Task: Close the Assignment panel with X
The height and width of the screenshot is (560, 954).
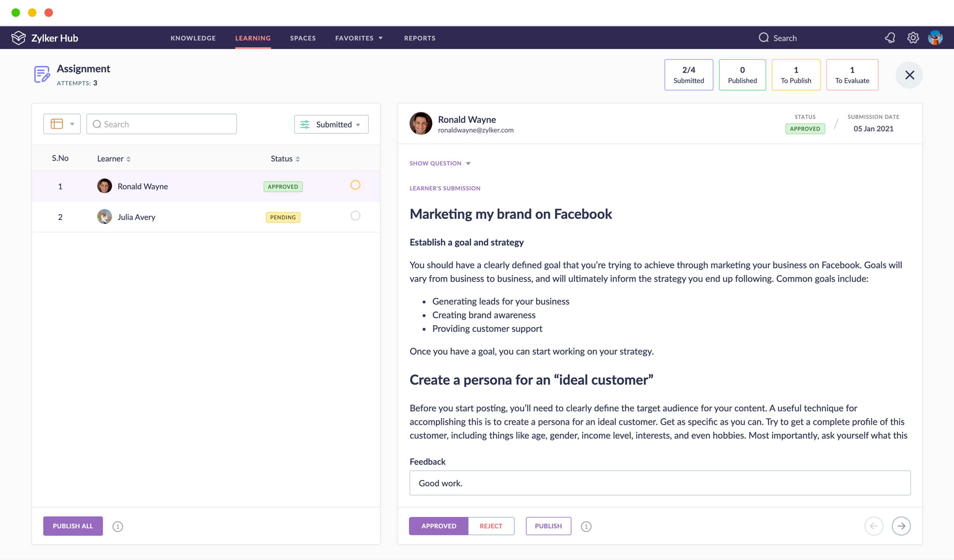Action: pyautogui.click(x=909, y=75)
